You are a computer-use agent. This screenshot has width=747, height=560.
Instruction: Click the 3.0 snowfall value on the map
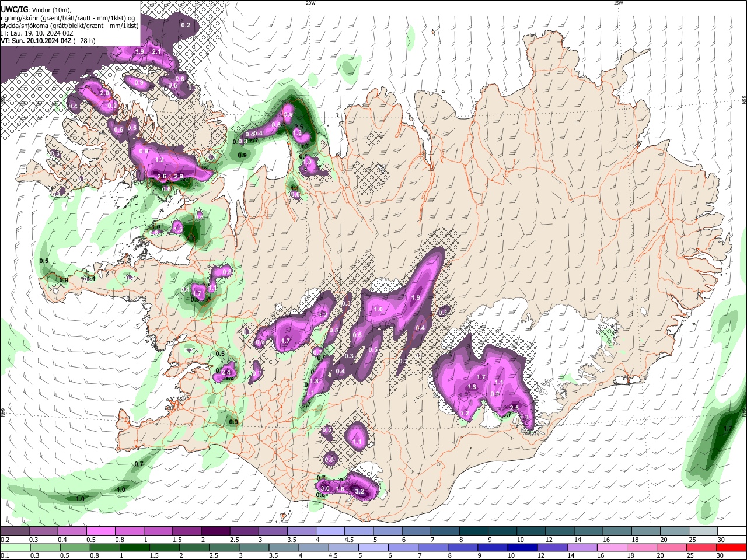tap(326, 488)
